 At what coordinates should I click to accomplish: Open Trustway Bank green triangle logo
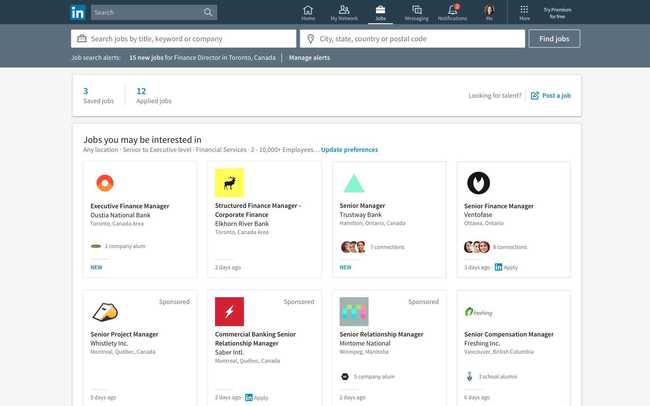point(354,183)
